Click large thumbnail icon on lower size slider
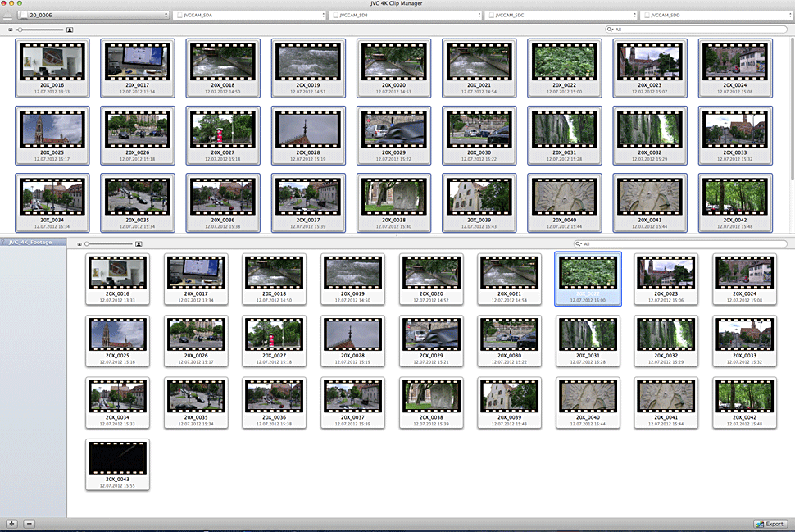The image size is (795, 532). click(x=139, y=244)
